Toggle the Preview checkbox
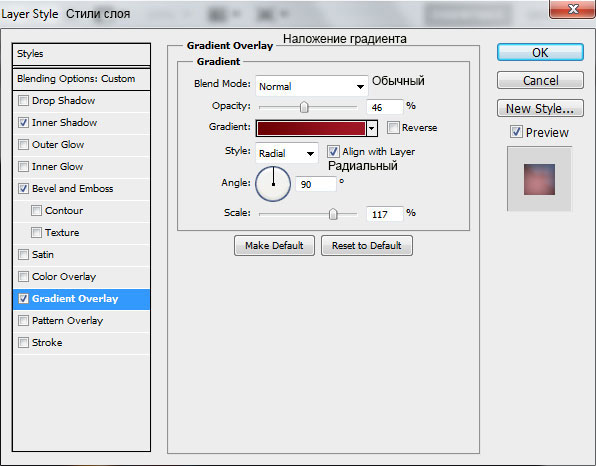The height and width of the screenshot is (466, 596). tap(516, 132)
